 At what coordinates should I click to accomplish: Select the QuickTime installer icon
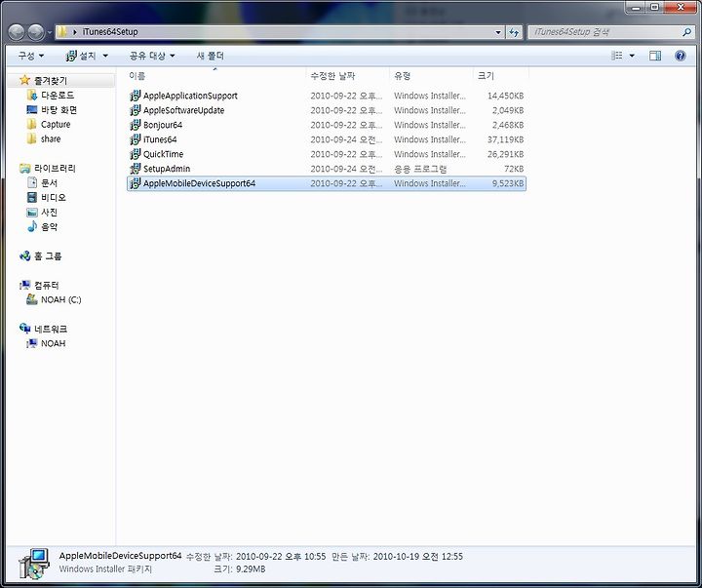pyautogui.click(x=135, y=154)
